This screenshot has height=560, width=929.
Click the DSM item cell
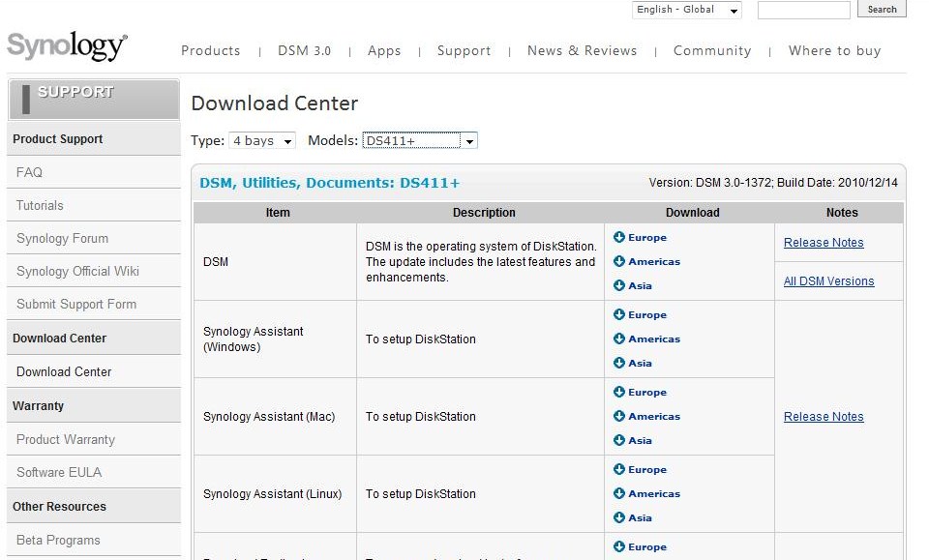[275, 262]
